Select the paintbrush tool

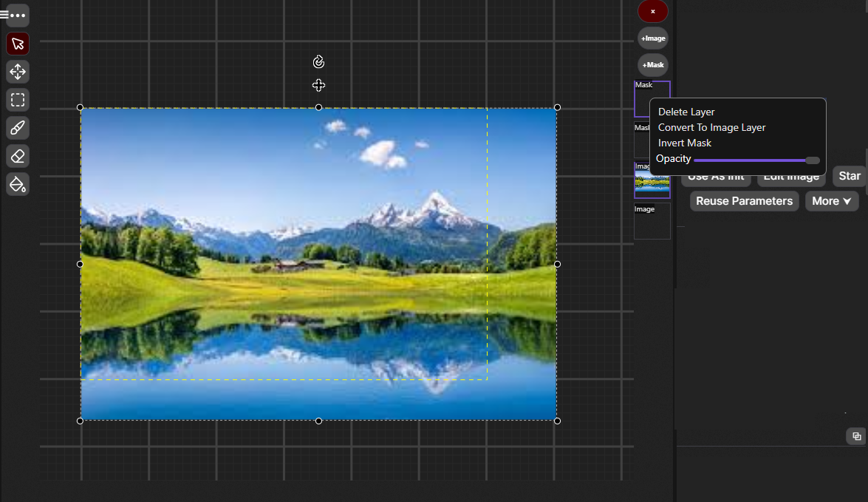point(18,128)
